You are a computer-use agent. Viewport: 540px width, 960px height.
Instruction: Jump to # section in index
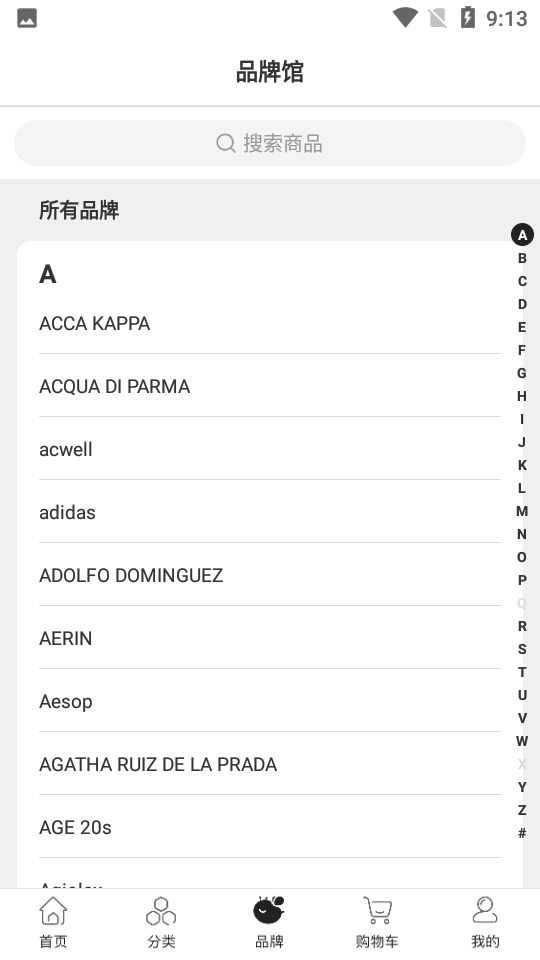(x=522, y=833)
